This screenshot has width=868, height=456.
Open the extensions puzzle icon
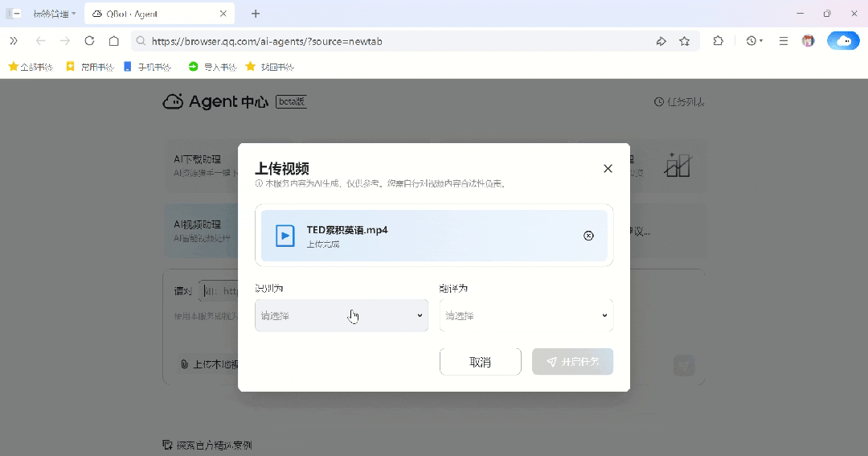718,41
